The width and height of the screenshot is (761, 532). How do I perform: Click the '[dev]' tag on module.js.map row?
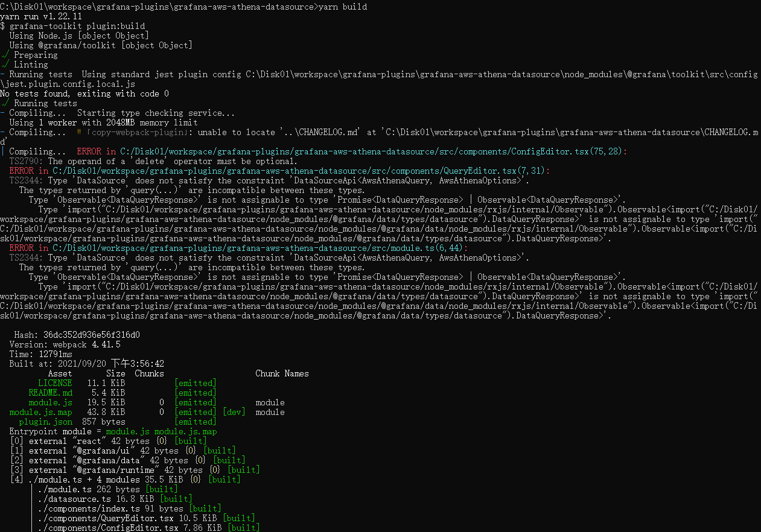[x=234, y=412]
